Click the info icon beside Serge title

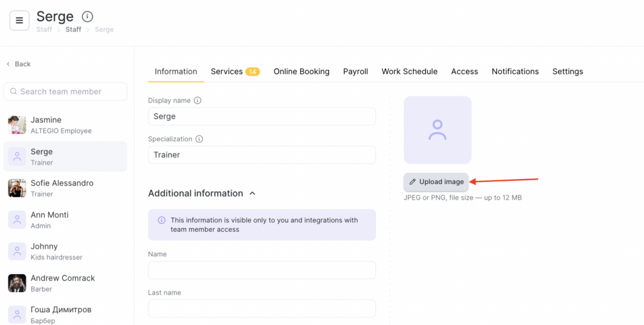(x=87, y=16)
